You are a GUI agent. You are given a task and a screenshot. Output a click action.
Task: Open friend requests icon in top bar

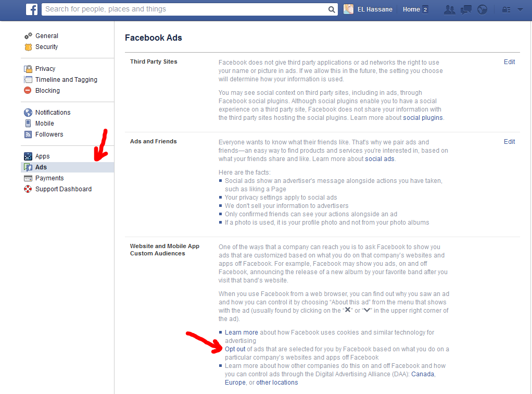[450, 9]
